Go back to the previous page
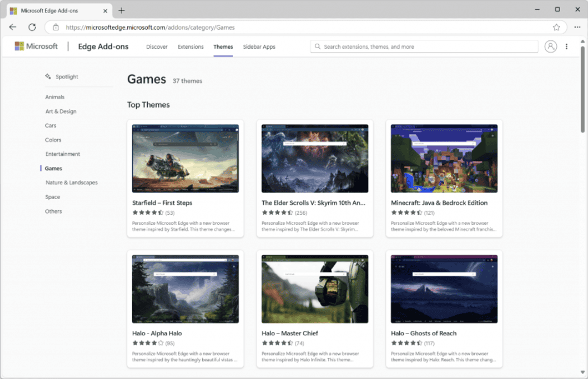Viewport: 588px width, 379px height. coord(13,27)
